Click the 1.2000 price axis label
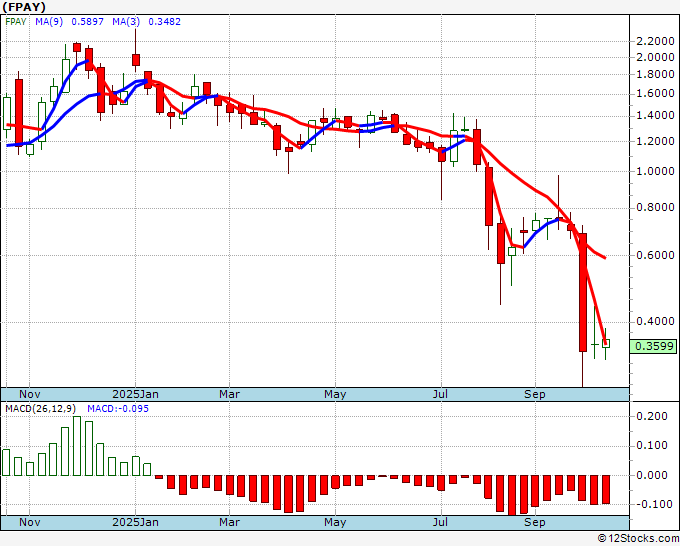This screenshot has width=680, height=546. [655, 141]
